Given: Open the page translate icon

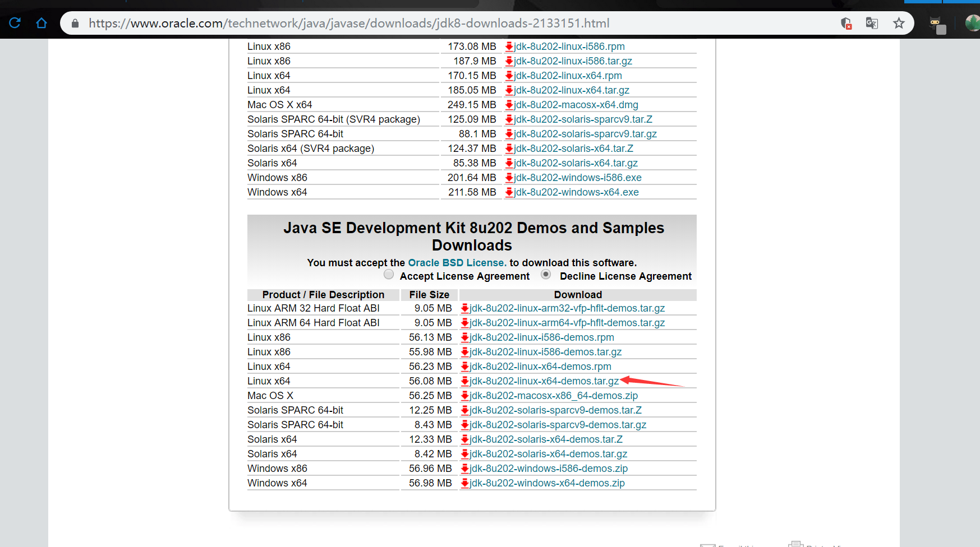Looking at the screenshot, I should (872, 23).
